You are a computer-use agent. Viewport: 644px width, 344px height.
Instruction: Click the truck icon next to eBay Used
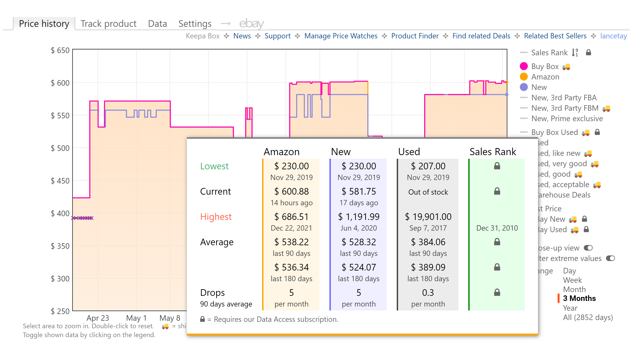pos(574,230)
